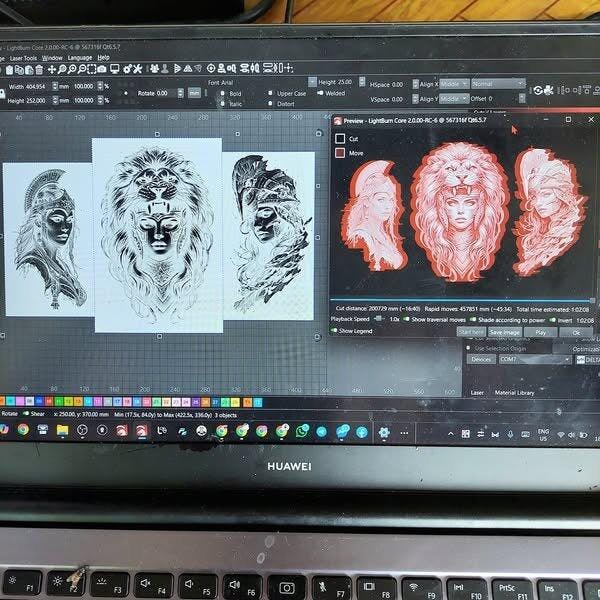The height and width of the screenshot is (600, 600).
Task: Click the Rotate value stepper arrows
Action: click(x=181, y=93)
